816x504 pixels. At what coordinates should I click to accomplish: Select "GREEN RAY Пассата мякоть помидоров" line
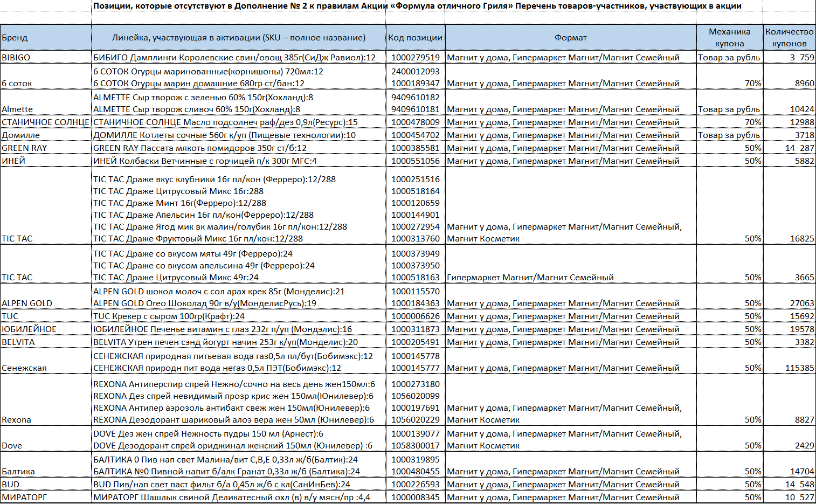pyautogui.click(x=200, y=148)
